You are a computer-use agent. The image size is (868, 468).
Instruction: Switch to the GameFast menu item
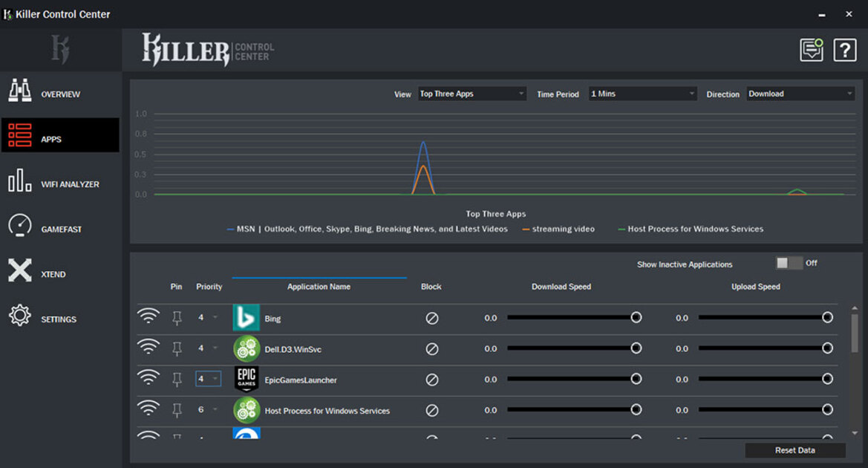(x=61, y=230)
